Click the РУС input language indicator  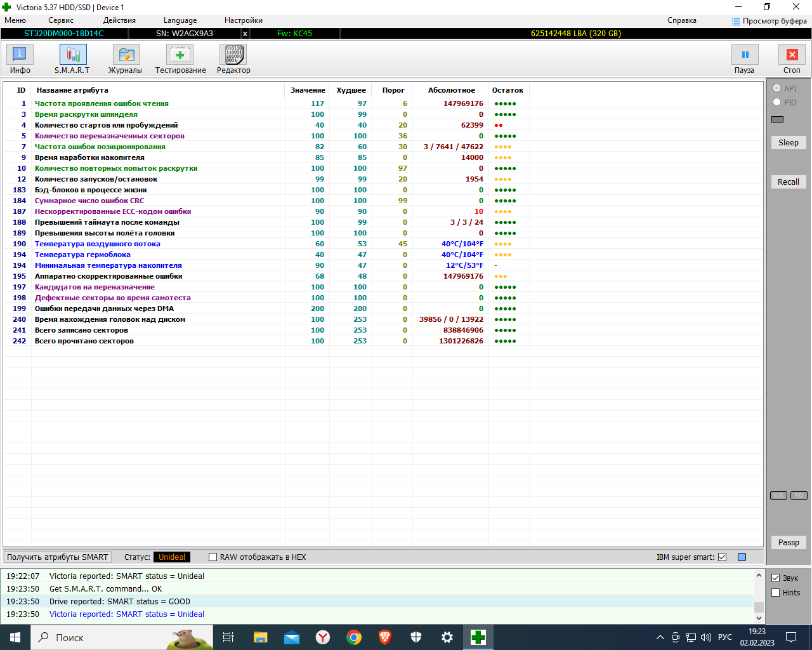pos(725,637)
